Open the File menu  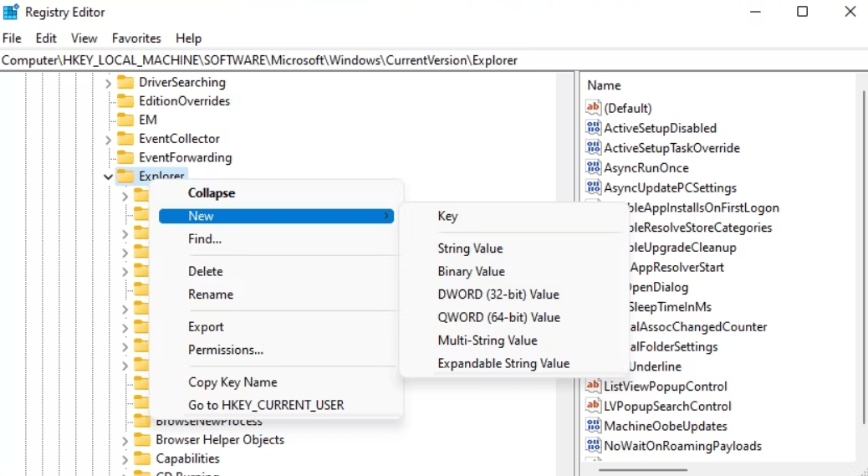[x=12, y=38]
